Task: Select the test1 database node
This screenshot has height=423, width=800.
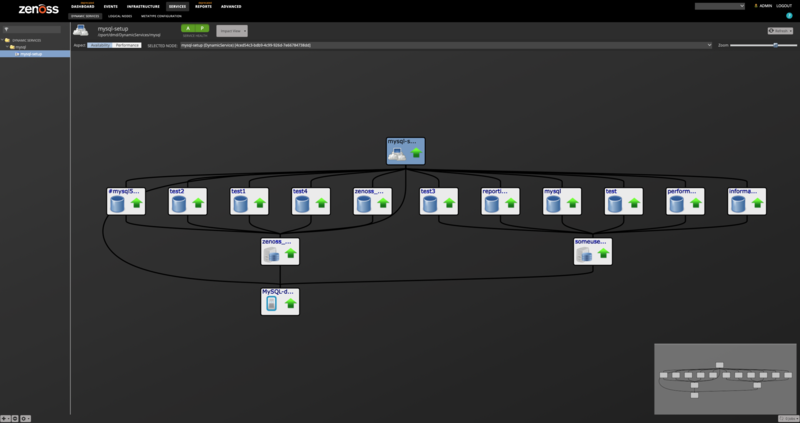Action: pos(249,201)
